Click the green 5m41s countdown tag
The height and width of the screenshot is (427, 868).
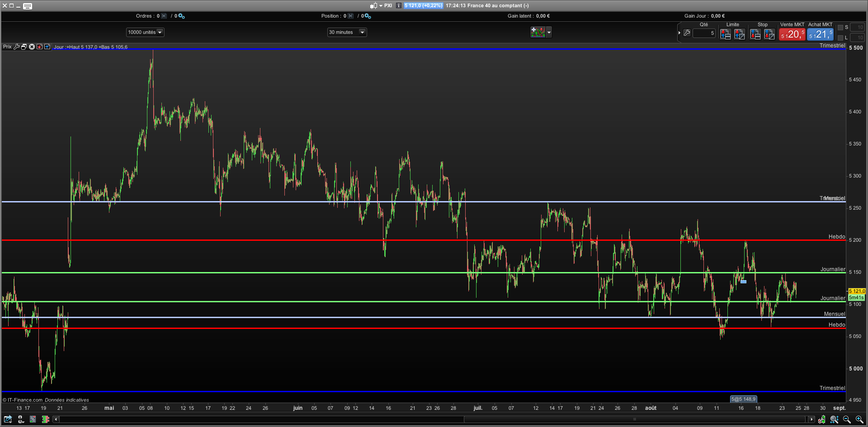pos(857,297)
